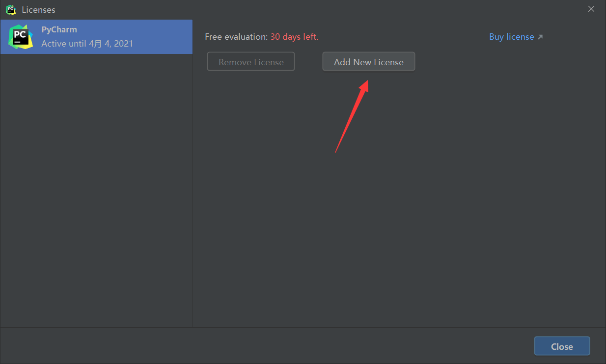The width and height of the screenshot is (606, 364).
Task: Select the PyCharm entry in license list
Action: pyautogui.click(x=96, y=37)
